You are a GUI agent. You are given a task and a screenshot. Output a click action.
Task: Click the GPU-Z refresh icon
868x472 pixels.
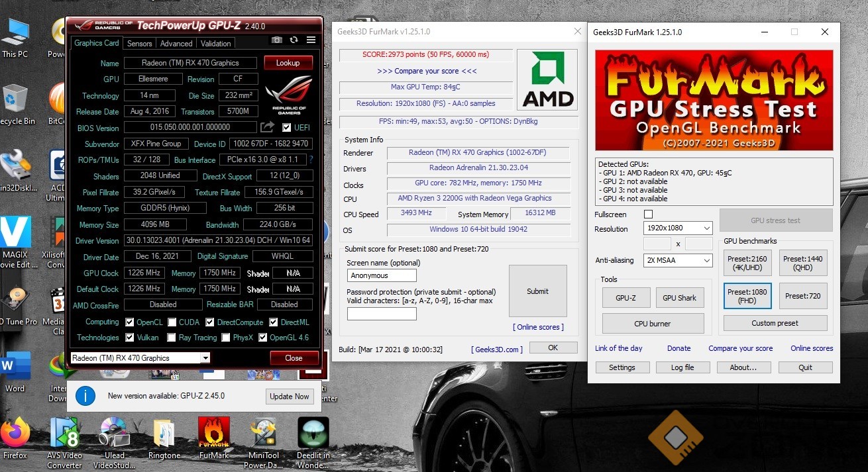coord(294,40)
